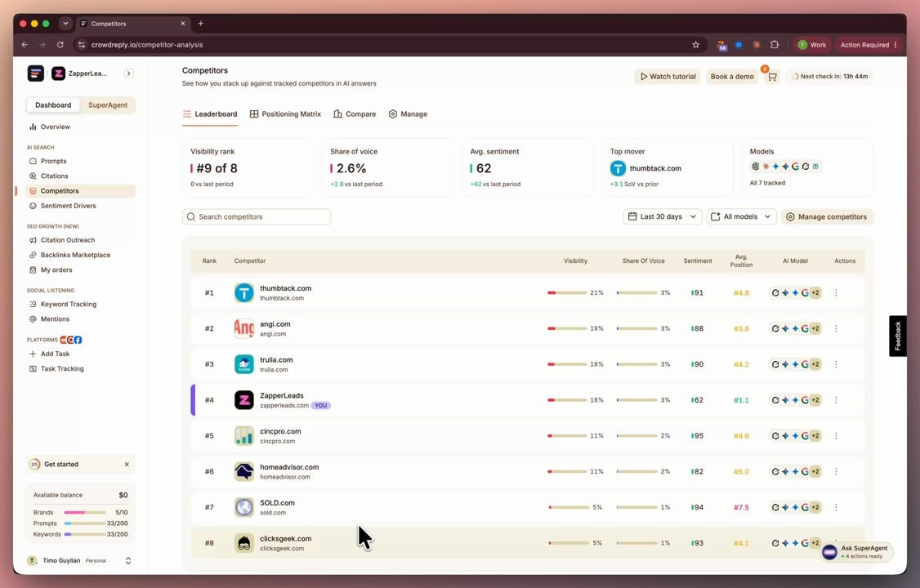Screen dimensions: 920x588
Task: Click the cincpro.com logo icon
Action: (244, 435)
